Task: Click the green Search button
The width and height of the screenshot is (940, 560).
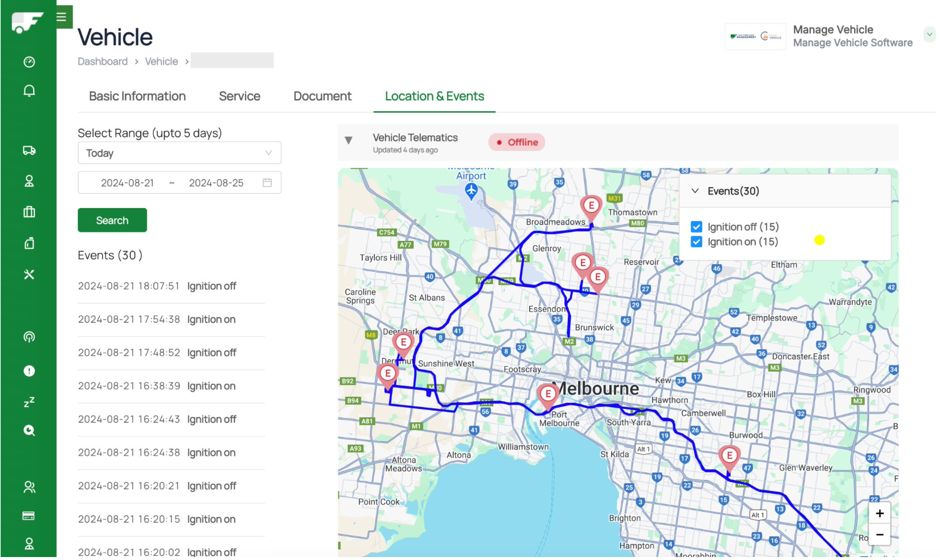Action: coord(112,220)
